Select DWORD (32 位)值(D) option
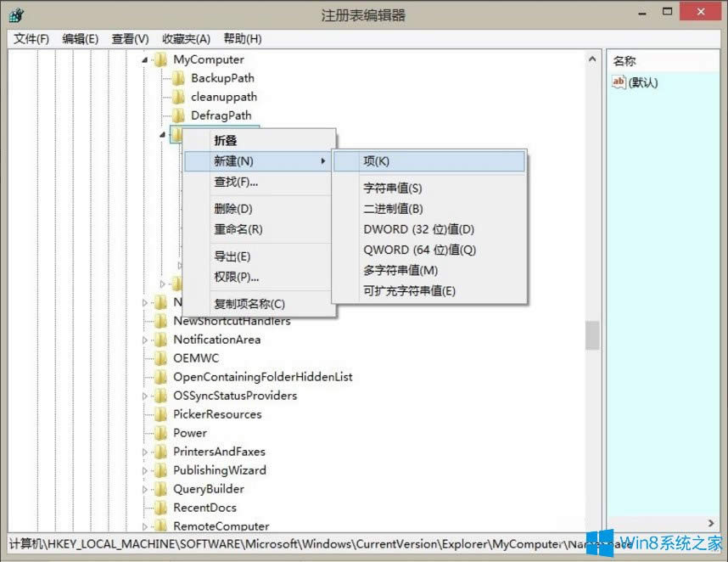728x562 pixels. 418,229
